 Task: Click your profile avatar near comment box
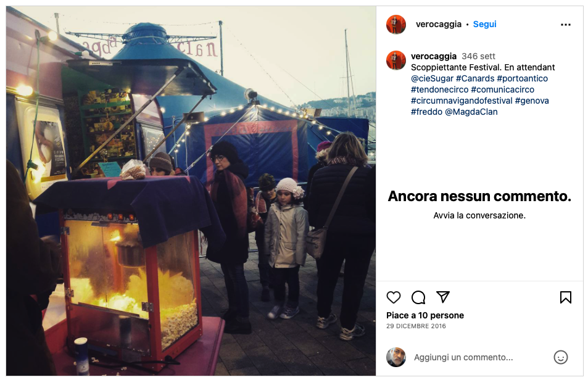[x=396, y=357]
